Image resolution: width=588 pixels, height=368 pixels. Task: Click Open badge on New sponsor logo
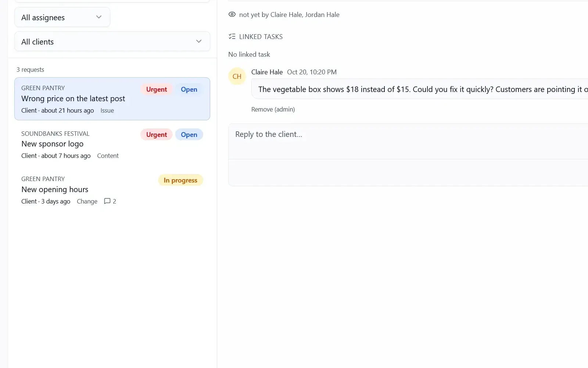(189, 135)
